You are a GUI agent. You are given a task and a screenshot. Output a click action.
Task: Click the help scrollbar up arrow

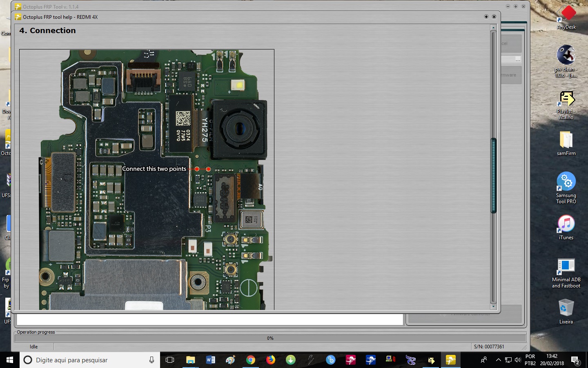point(493,28)
